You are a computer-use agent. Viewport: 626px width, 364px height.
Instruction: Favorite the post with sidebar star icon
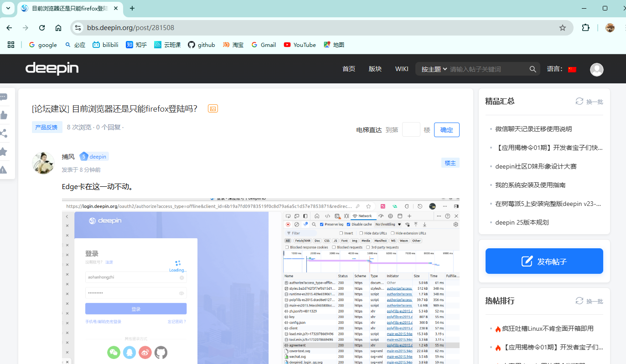(3, 152)
